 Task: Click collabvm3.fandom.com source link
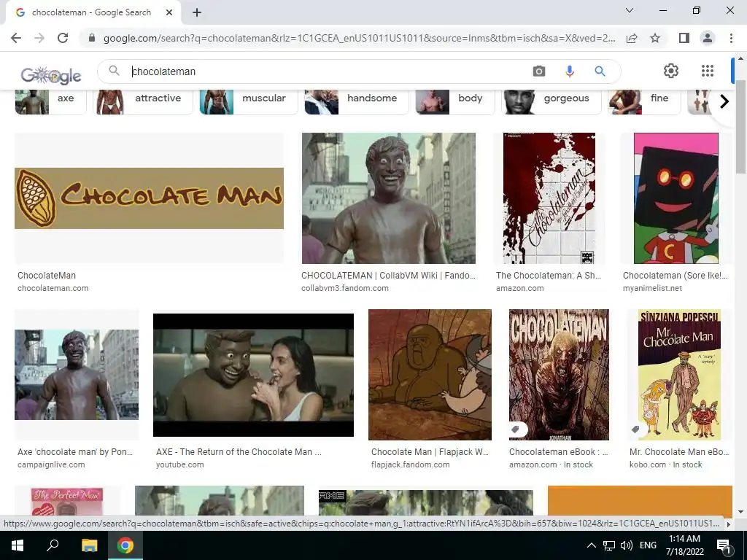click(345, 288)
